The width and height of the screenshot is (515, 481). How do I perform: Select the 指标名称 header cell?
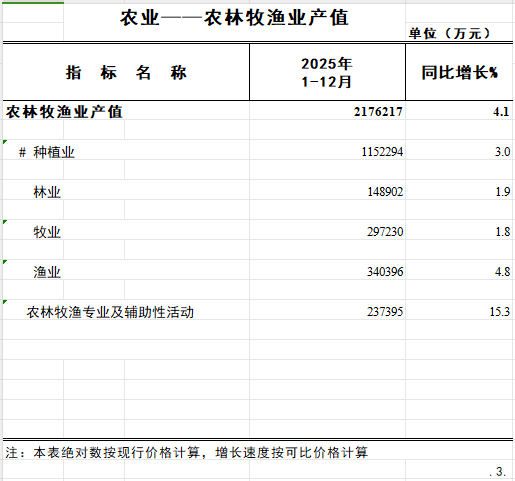pyautogui.click(x=126, y=72)
